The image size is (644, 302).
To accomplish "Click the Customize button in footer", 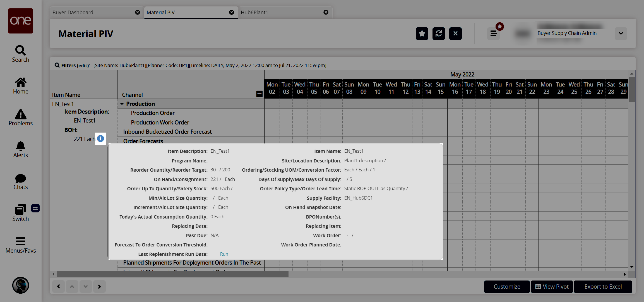I will coord(507,287).
